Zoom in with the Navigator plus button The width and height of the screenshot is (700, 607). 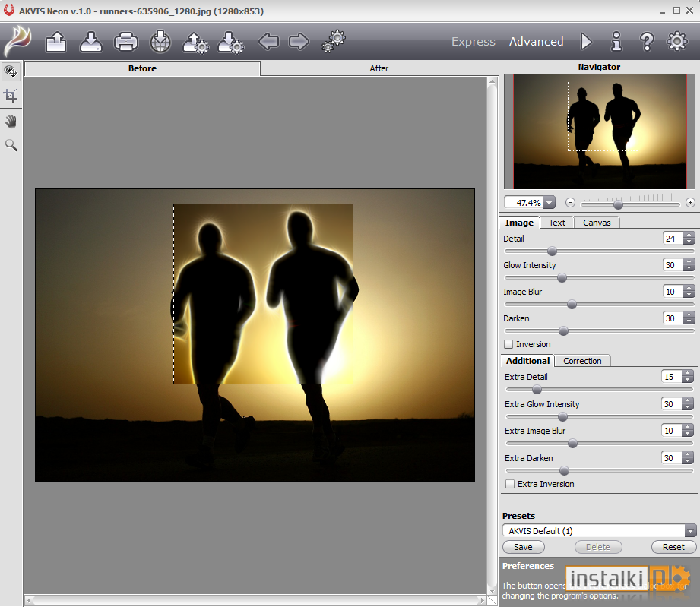[x=690, y=203]
